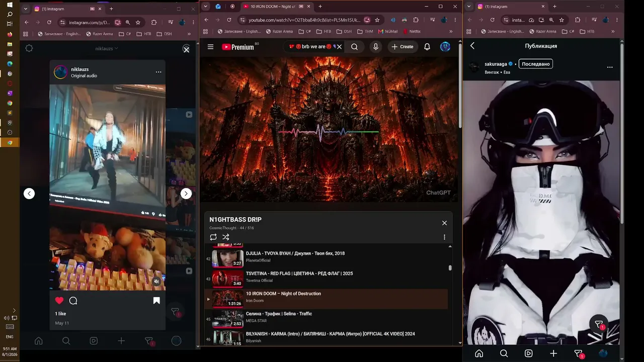
Task: Open the Original audio link
Action: (x=84, y=76)
